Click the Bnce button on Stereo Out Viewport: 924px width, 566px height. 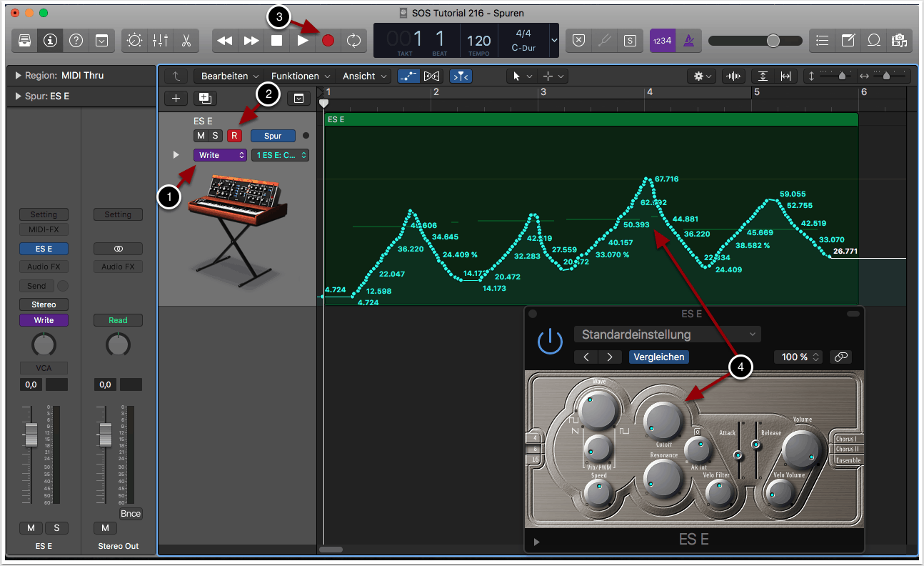coord(131,514)
